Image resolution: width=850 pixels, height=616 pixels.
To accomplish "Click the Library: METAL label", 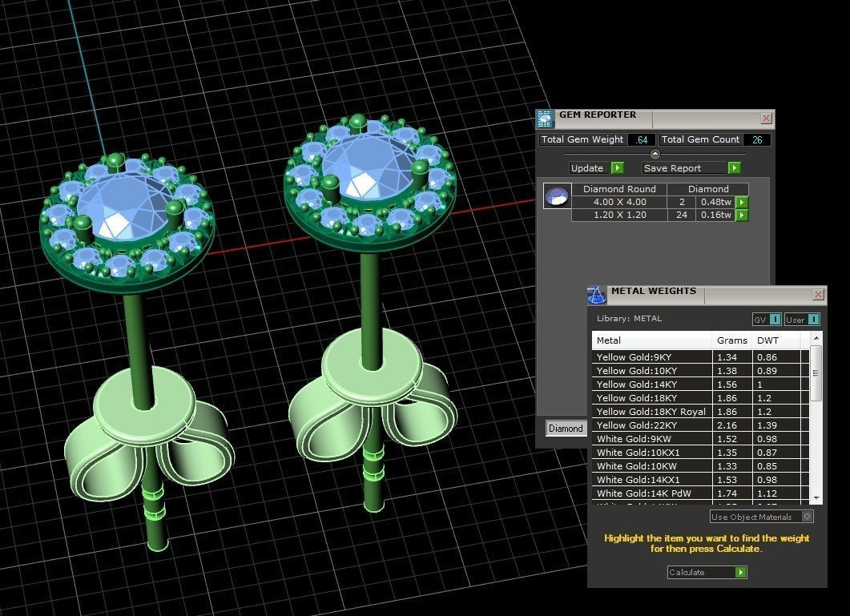I will 630,319.
